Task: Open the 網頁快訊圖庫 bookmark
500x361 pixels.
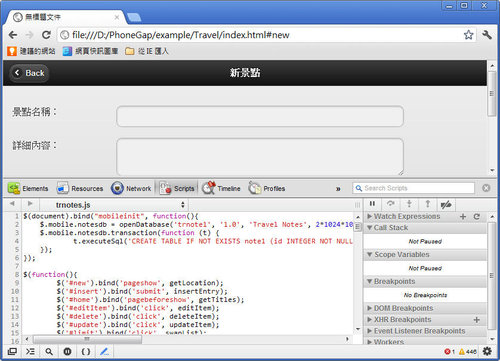Action: click(x=90, y=51)
